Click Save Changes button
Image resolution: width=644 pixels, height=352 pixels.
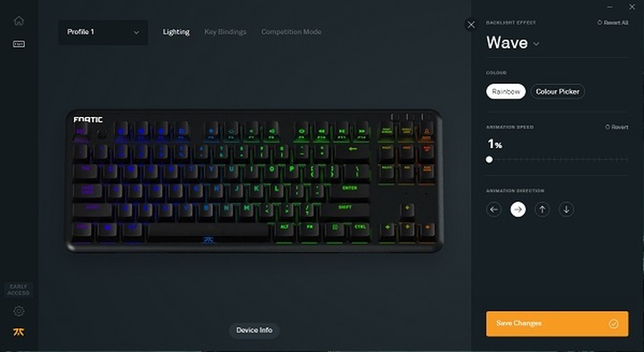tap(557, 324)
